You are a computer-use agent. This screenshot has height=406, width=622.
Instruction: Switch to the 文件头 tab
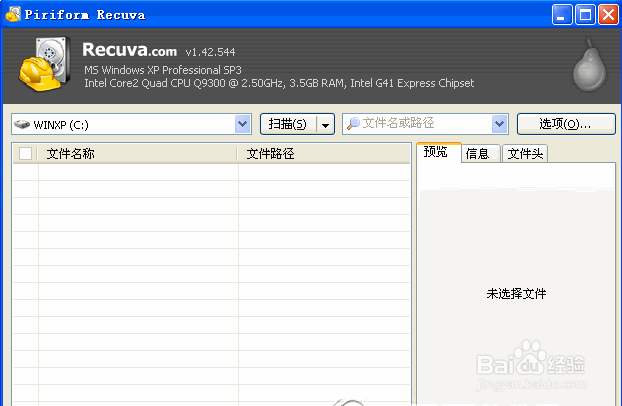[x=525, y=153]
